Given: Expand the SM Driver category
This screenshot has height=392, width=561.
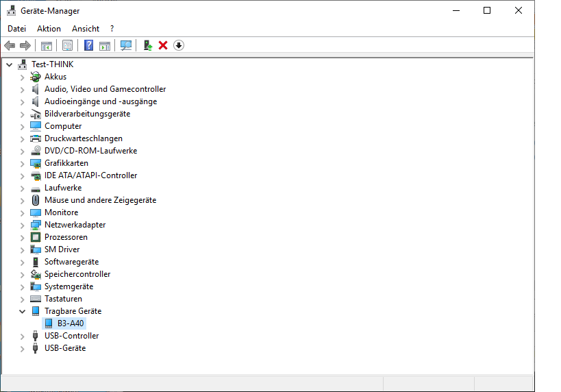Looking at the screenshot, I should pos(22,250).
